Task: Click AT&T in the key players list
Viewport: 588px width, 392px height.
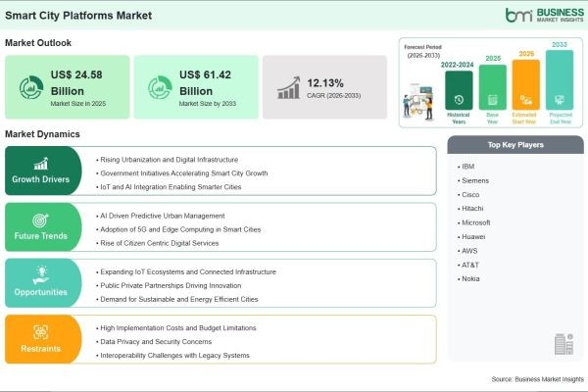Action: coord(468,266)
